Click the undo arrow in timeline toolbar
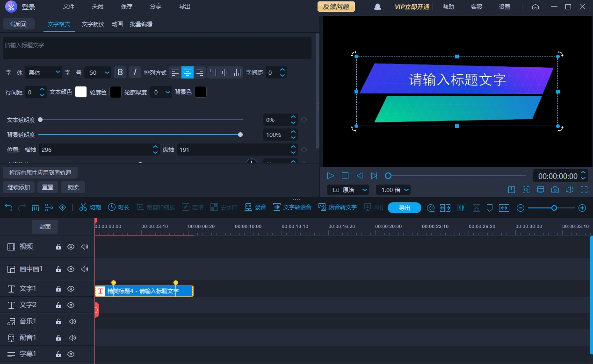 (x=8, y=207)
